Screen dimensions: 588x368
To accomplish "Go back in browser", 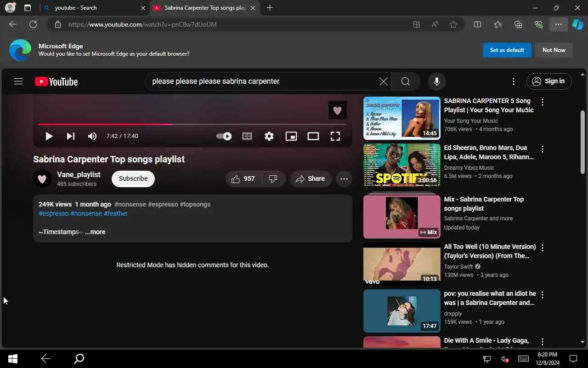I will pos(13,24).
